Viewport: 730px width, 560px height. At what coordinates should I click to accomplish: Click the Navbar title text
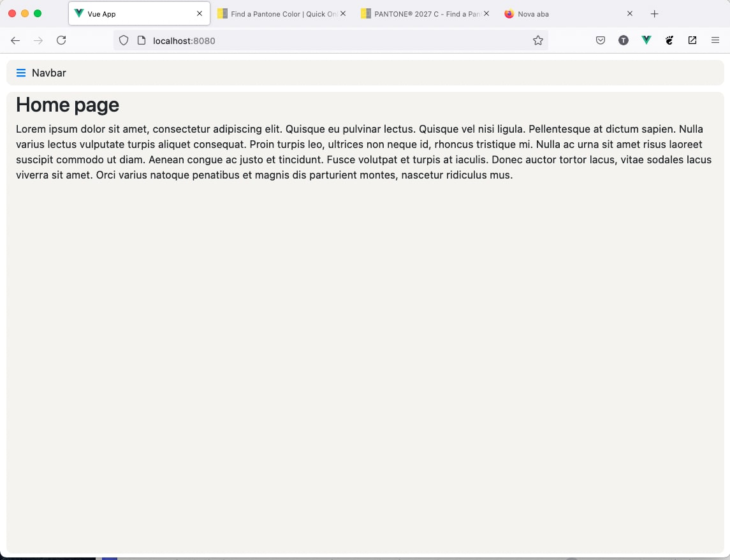pyautogui.click(x=48, y=72)
